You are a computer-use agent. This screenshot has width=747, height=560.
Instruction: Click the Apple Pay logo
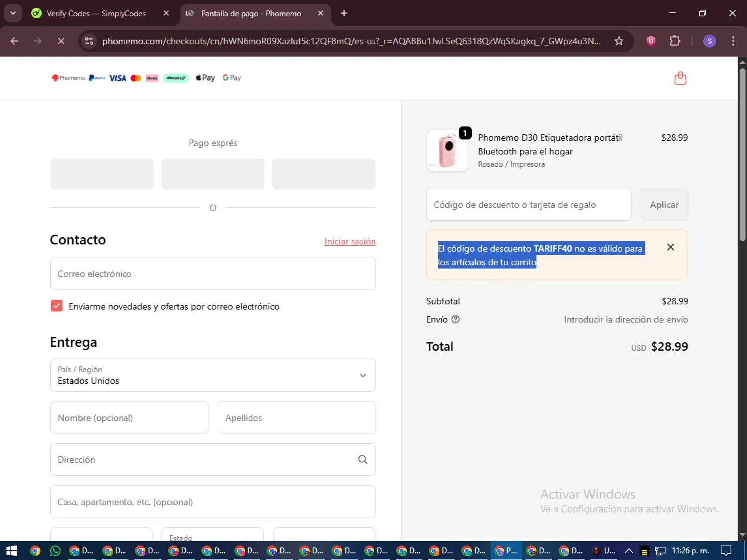tap(205, 78)
